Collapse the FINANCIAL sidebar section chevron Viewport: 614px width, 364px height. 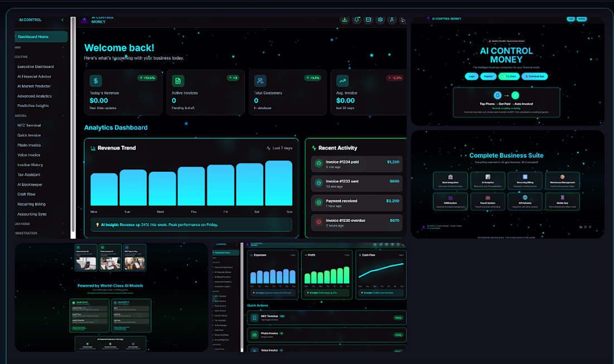point(63,116)
